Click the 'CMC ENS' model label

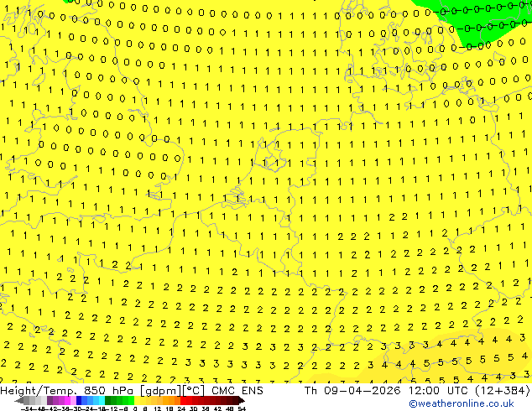click(x=237, y=391)
